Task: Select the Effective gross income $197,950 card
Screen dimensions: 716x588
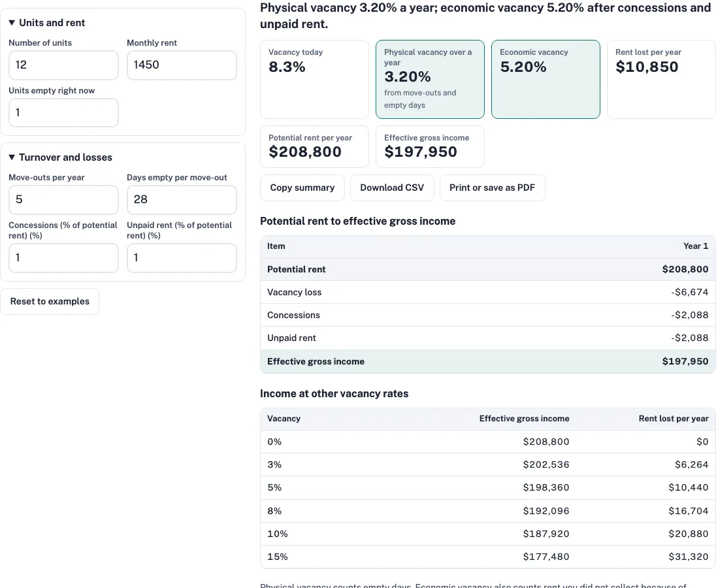Action: 430,146
